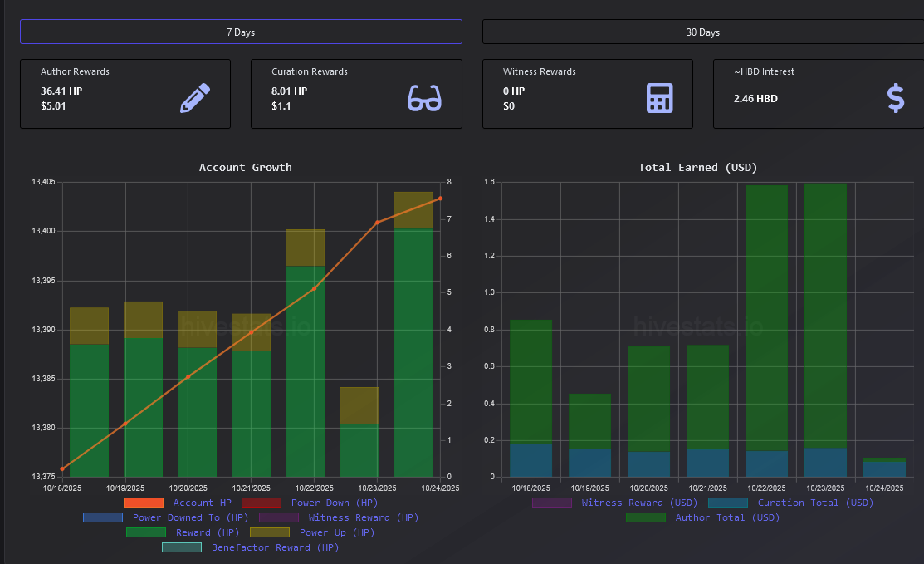This screenshot has width=924, height=564.
Task: Switch to the 7 Days tab
Action: [241, 32]
